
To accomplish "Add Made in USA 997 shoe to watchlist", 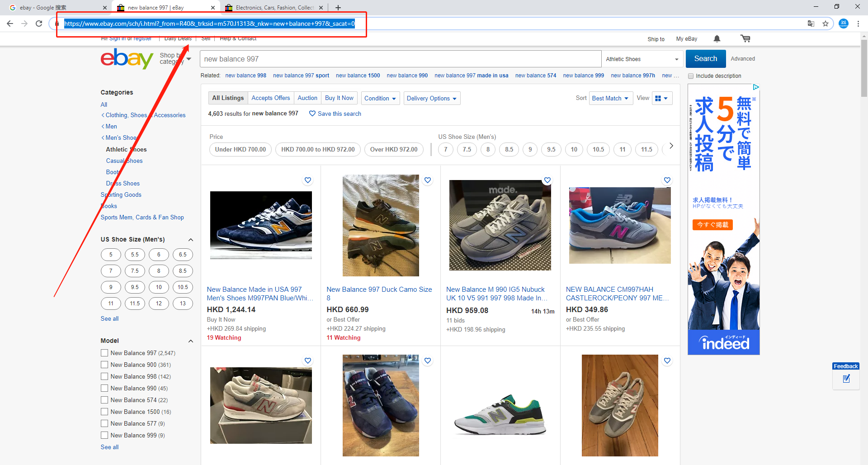I will [308, 180].
